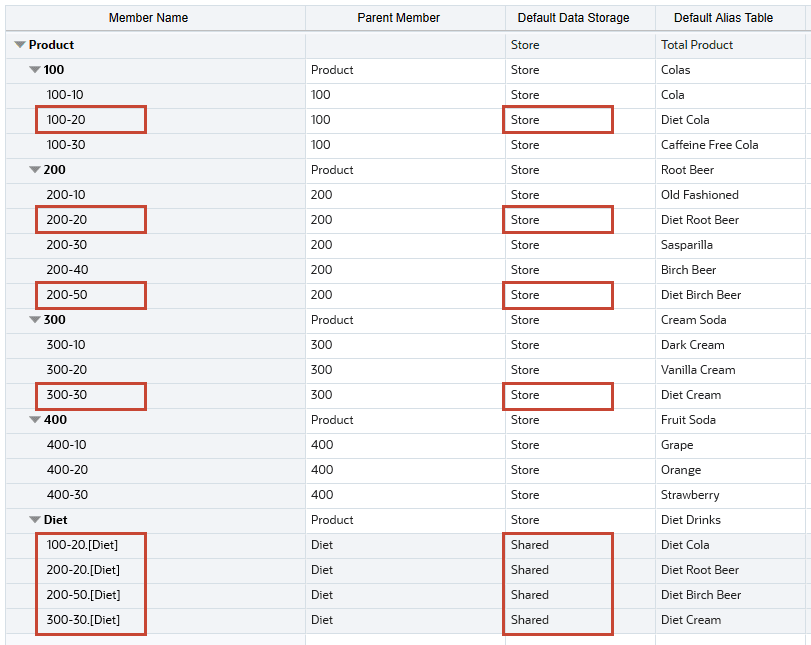Screen dimensions: 811x645
Task: Click Store data storage cell for 200-20
Action: (525, 220)
